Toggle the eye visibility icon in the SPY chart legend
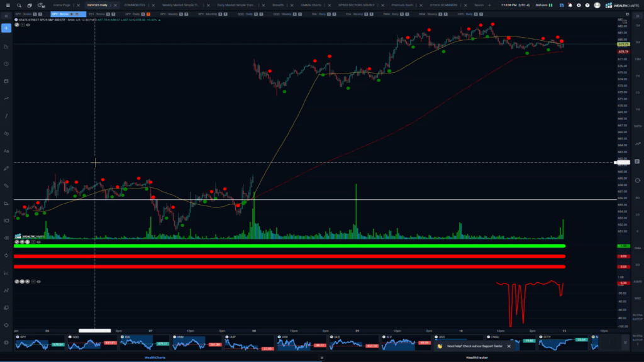The width and height of the screenshot is (644, 362). (x=27, y=26)
